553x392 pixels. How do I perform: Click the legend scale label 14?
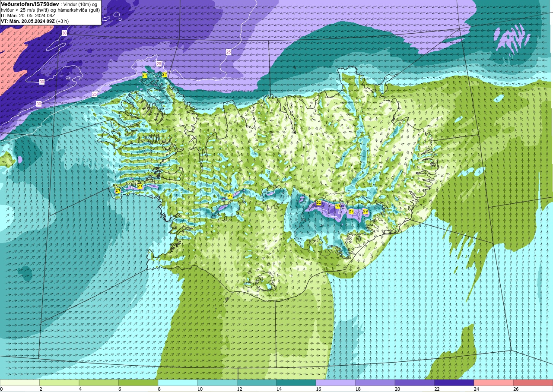click(279, 389)
